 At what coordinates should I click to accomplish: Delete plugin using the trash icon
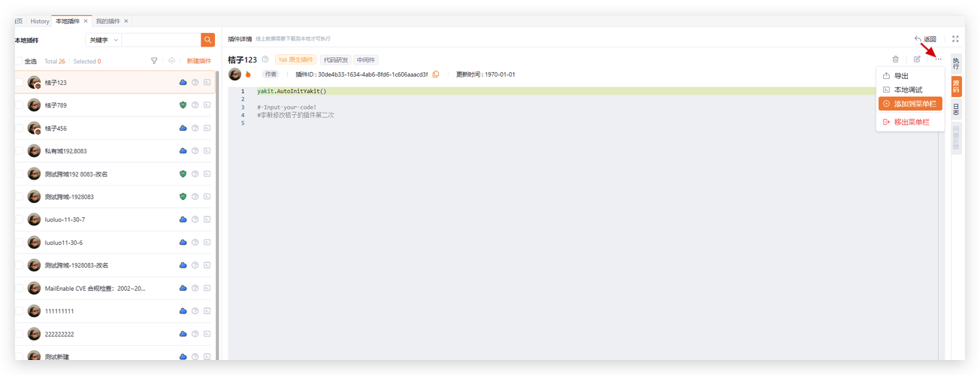pyautogui.click(x=895, y=59)
